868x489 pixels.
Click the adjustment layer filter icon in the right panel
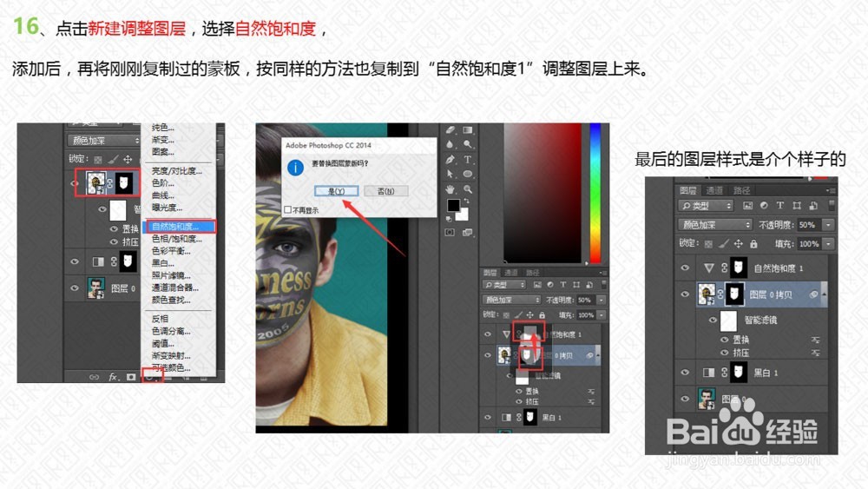click(764, 206)
